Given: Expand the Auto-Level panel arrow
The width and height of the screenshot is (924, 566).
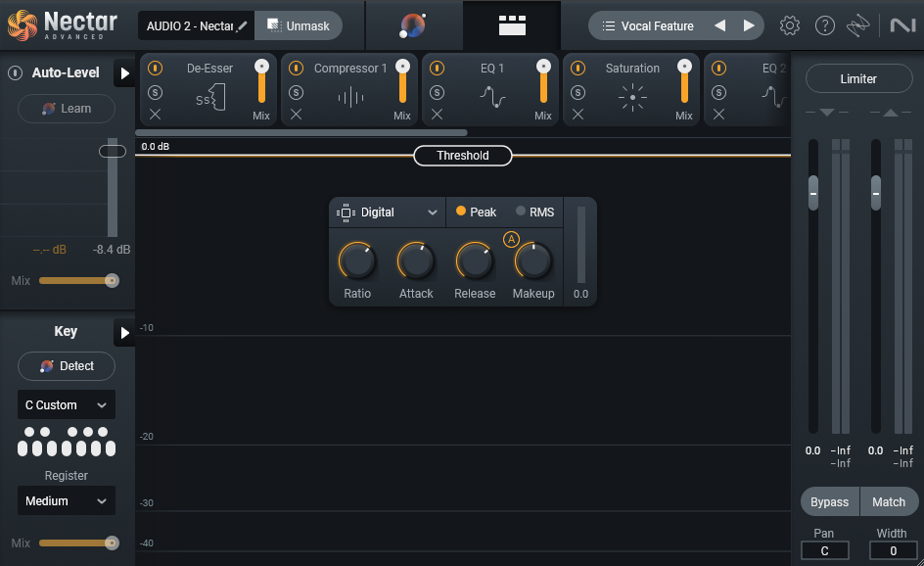Looking at the screenshot, I should [124, 73].
